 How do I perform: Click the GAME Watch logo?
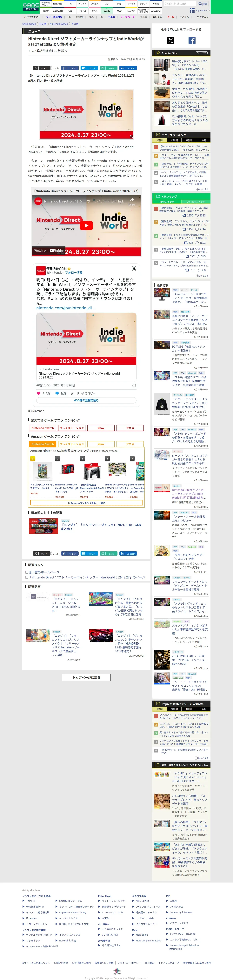[30, 7]
